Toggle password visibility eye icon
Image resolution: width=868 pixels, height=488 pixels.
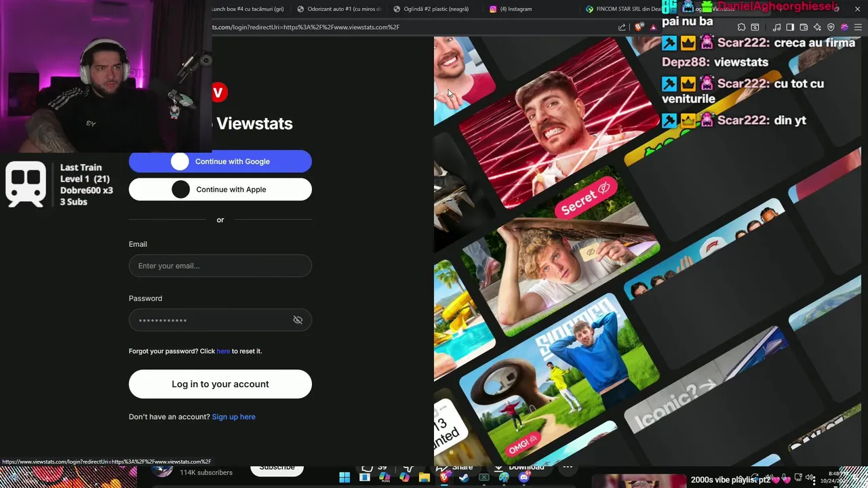pos(298,320)
